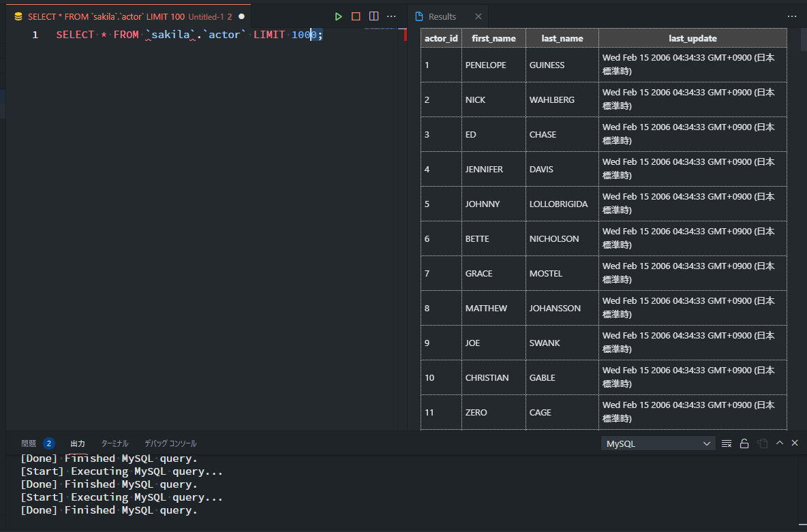
Task: Clear the output panel
Action: 726,443
